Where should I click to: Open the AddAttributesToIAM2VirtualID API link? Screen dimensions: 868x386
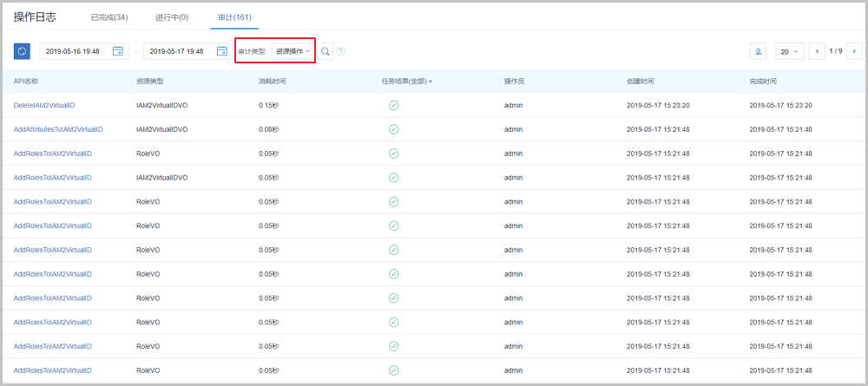[x=58, y=129]
